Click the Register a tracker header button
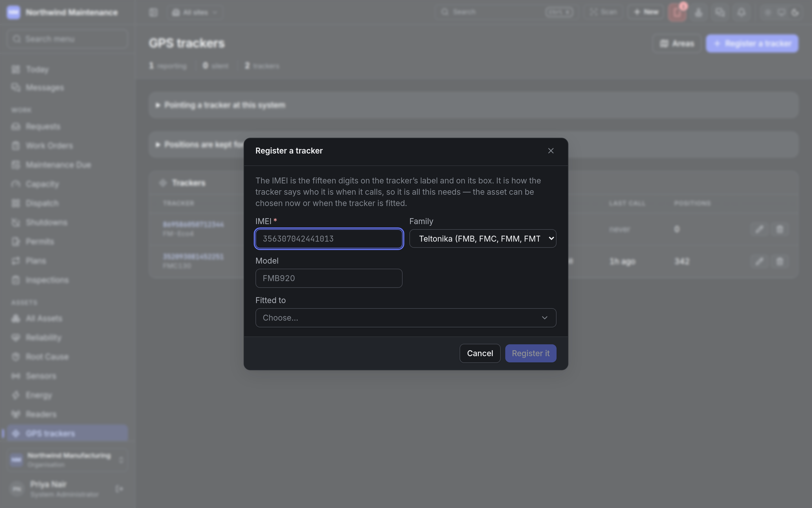 point(752,44)
